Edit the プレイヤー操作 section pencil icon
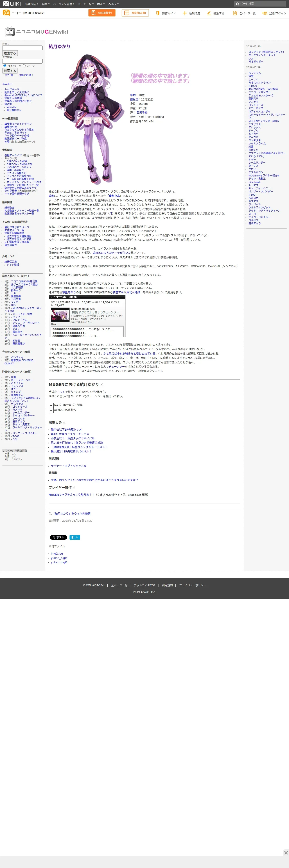The height and width of the screenshot is (868, 289). [74, 487]
